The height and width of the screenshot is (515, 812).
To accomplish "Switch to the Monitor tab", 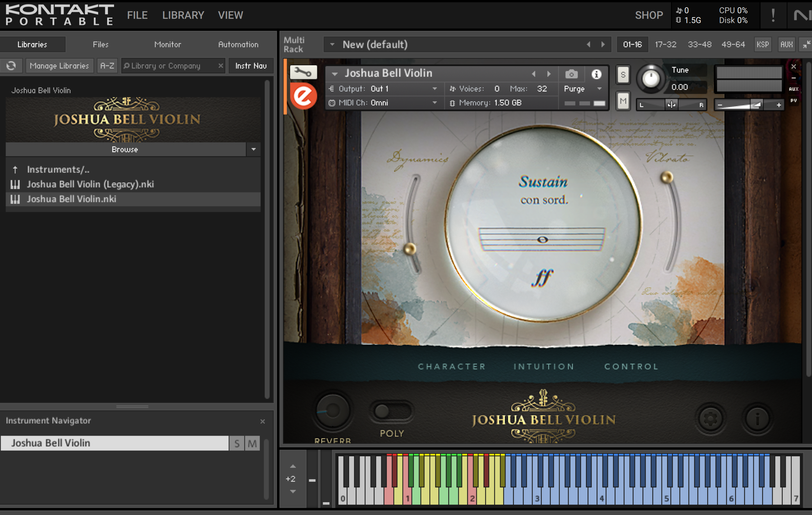I will (x=168, y=45).
